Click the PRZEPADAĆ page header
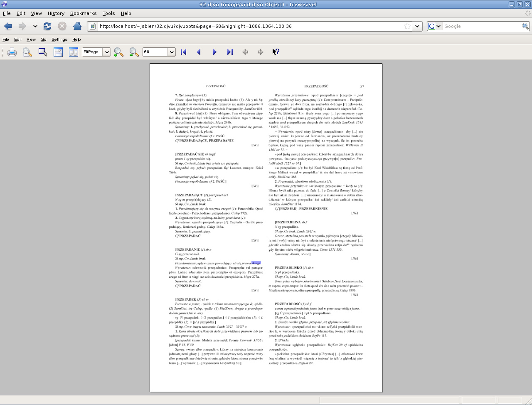This screenshot has height=405, width=532. pyautogui.click(x=215, y=86)
